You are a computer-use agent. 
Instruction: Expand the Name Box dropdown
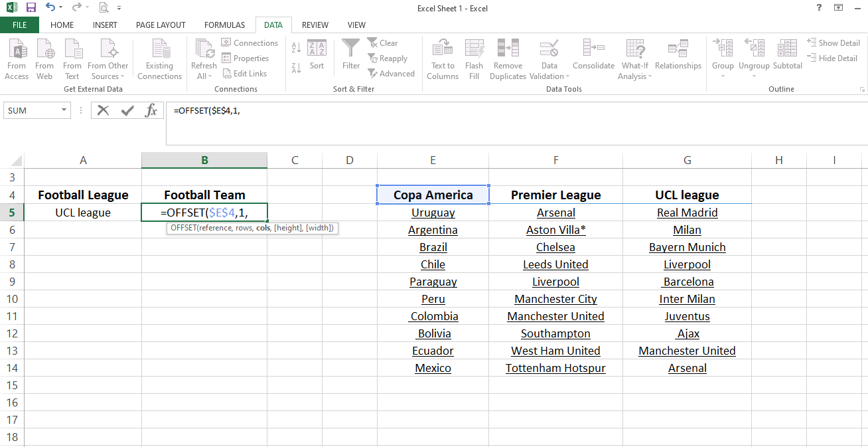pos(64,110)
